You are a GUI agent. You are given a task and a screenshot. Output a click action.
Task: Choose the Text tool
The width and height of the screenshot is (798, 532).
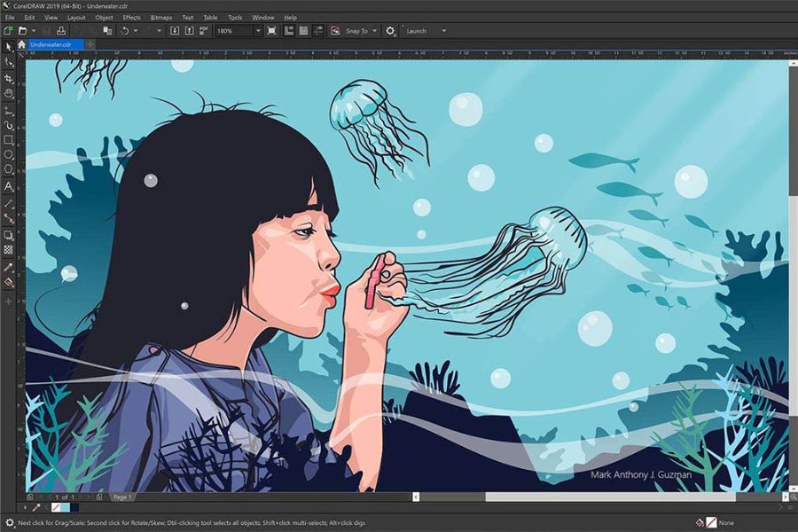9,187
